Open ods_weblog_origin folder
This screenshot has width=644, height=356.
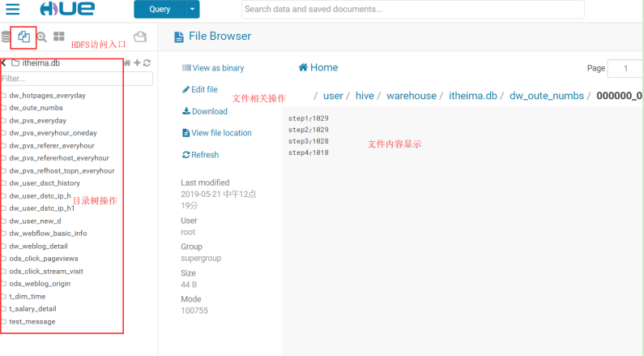click(40, 283)
